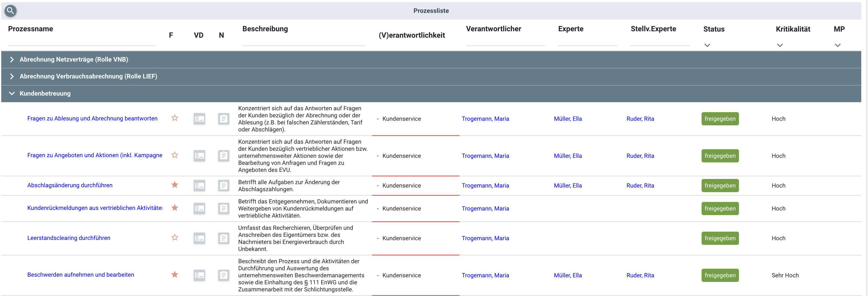Favorite the Fragen zu Ablesung process star
868x296 pixels.
174,118
